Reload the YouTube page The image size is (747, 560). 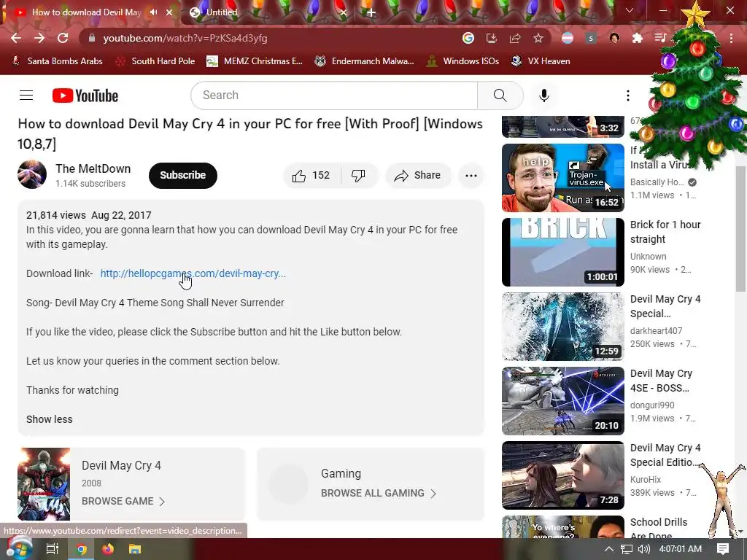click(x=63, y=38)
